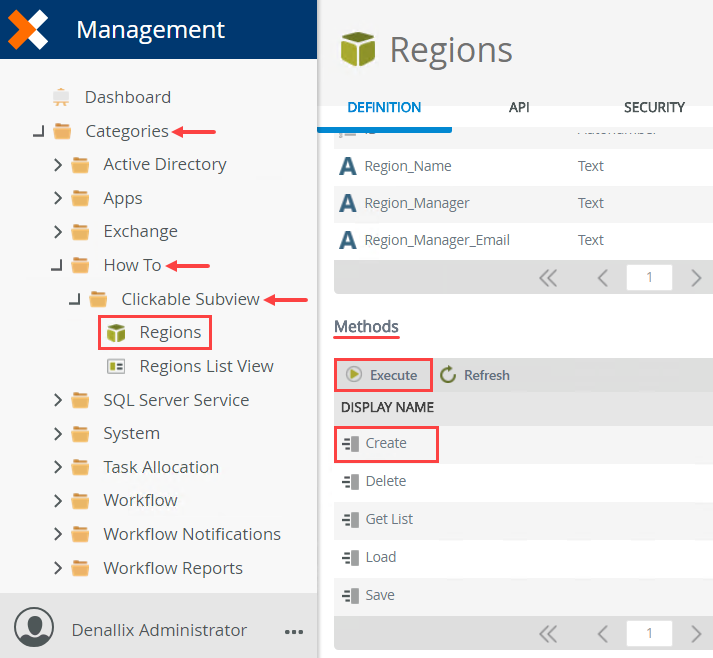Viewport: 713px width, 658px height.
Task: Open the Security tab
Action: (x=654, y=107)
